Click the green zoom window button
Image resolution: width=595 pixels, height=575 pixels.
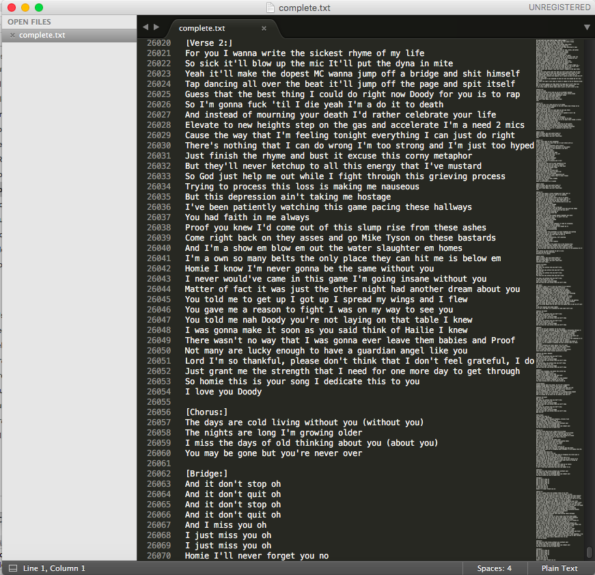39,7
